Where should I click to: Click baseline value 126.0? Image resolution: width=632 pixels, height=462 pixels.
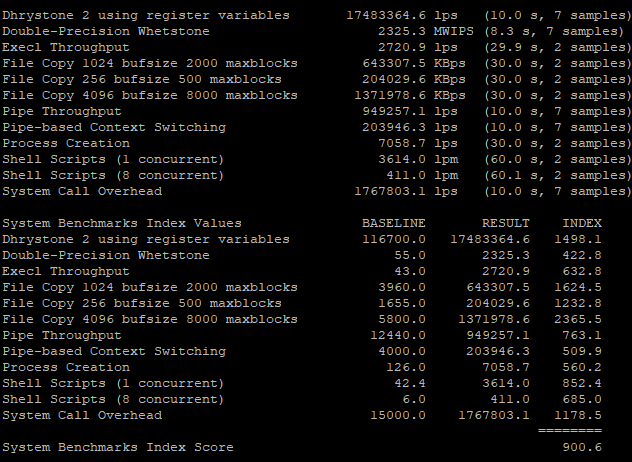pyautogui.click(x=405, y=367)
